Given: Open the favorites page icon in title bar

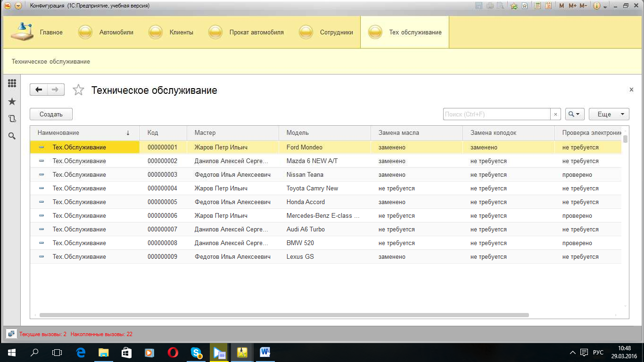Looking at the screenshot, I should (x=524, y=6).
